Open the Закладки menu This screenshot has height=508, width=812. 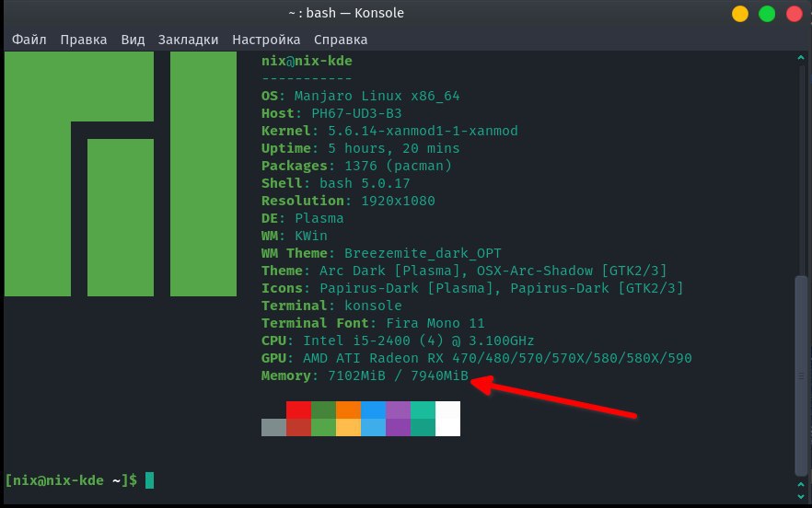[188, 40]
